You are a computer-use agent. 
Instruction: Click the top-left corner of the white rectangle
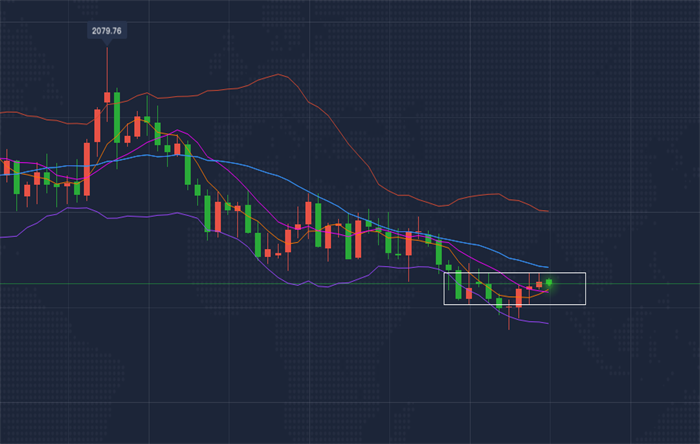tap(445, 273)
